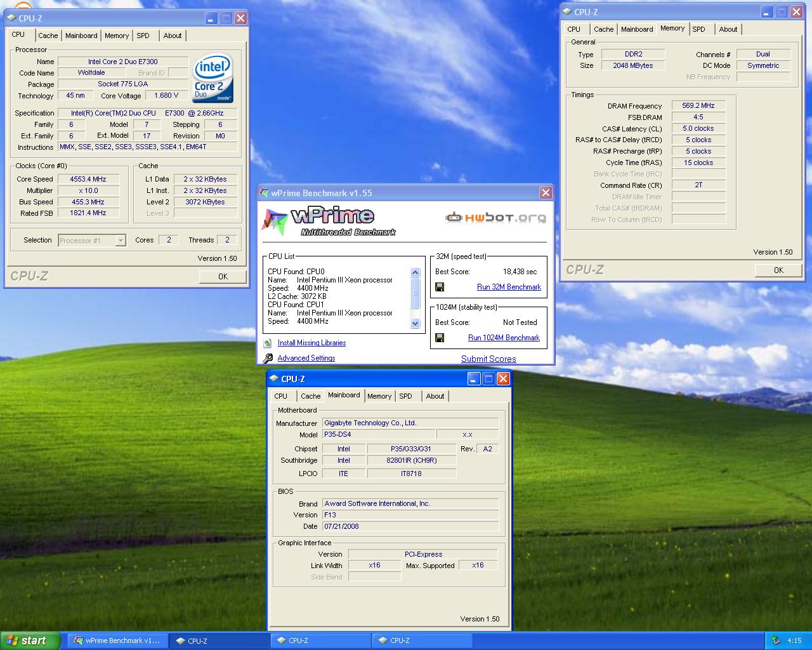812x650 pixels.
Task: Minimize the CPU-Z Mainboard window
Action: click(x=474, y=379)
